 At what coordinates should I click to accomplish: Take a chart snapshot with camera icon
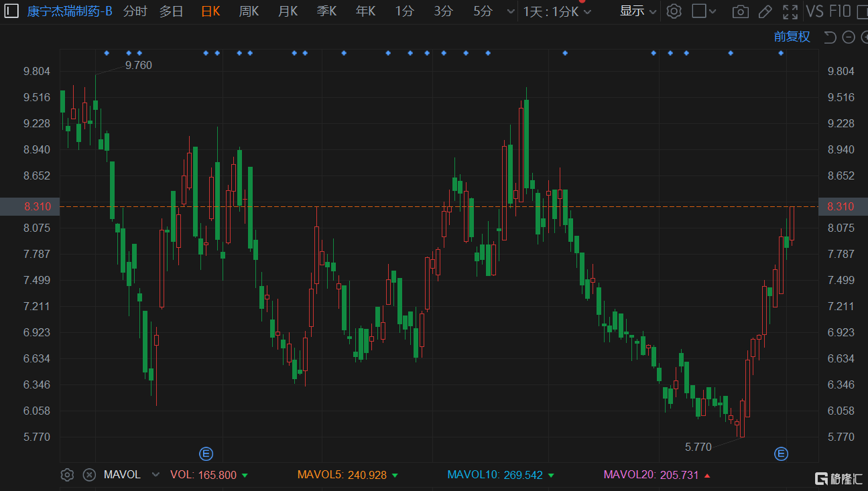coord(740,11)
